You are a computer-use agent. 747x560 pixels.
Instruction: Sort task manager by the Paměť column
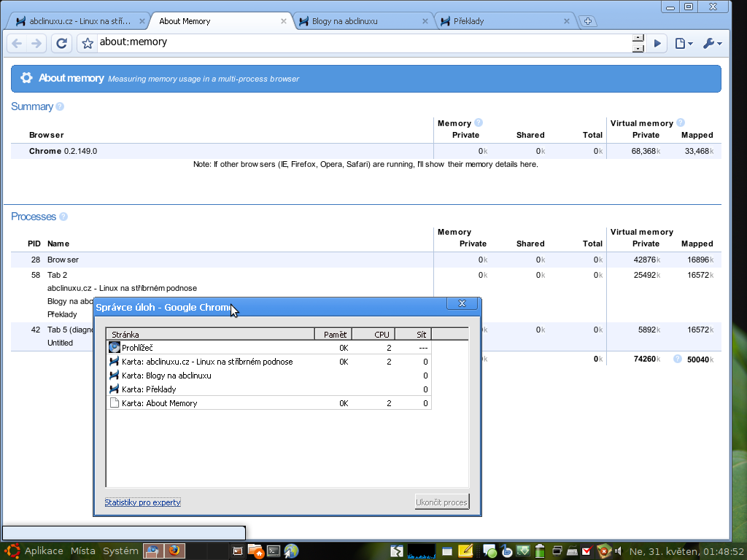coord(333,334)
